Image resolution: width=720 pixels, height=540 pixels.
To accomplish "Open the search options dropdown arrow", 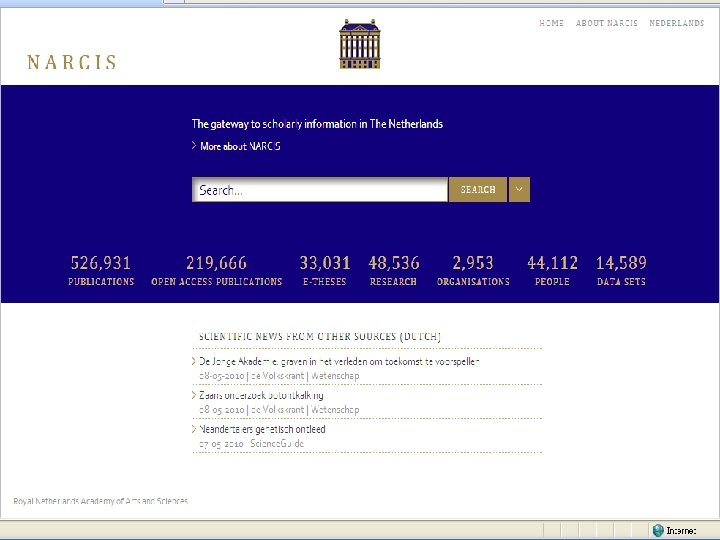I will pyautogui.click(x=519, y=189).
